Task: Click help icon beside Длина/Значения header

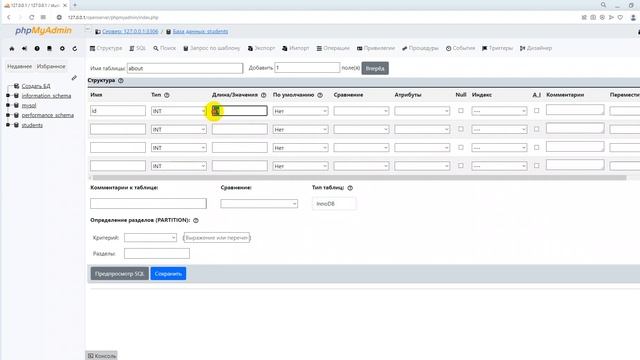Action: pyautogui.click(x=264, y=95)
